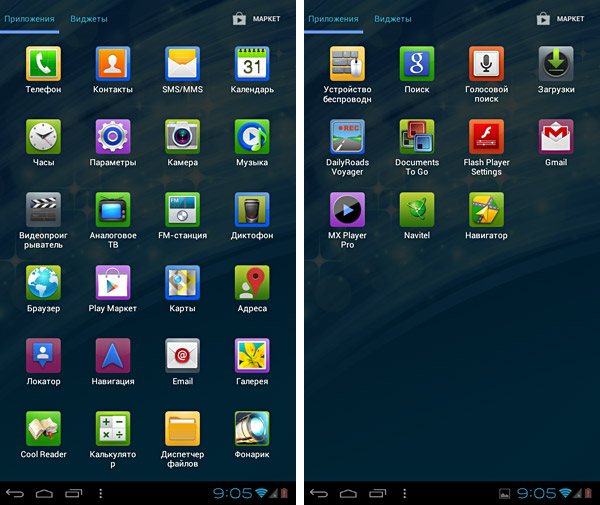Open Documents To Go app
Image resolution: width=600 pixels, height=505 pixels.
pyautogui.click(x=417, y=137)
